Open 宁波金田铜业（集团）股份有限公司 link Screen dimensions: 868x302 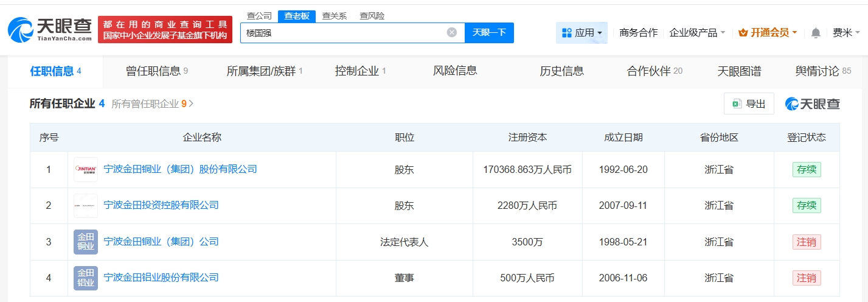180,169
